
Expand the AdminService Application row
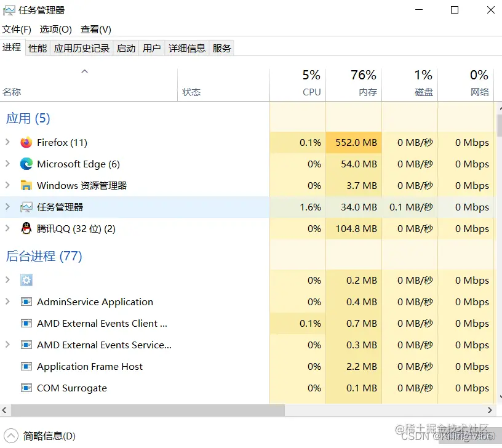pos(7,302)
